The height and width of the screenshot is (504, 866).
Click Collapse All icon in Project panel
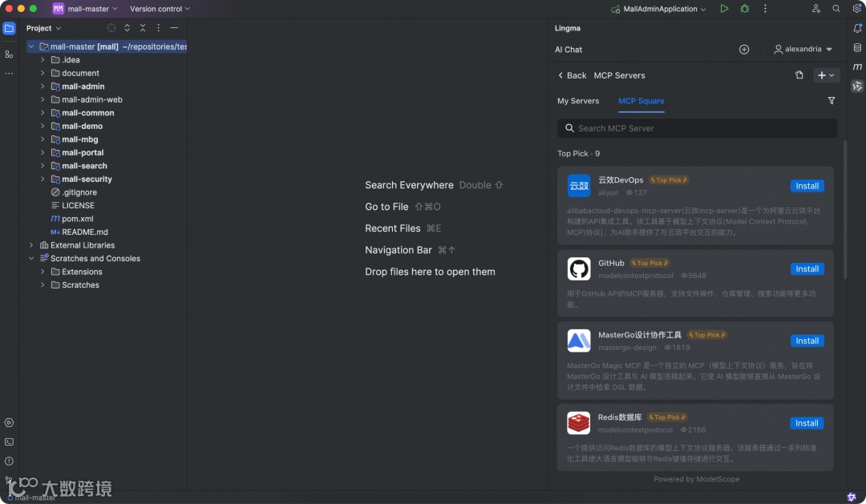(143, 28)
